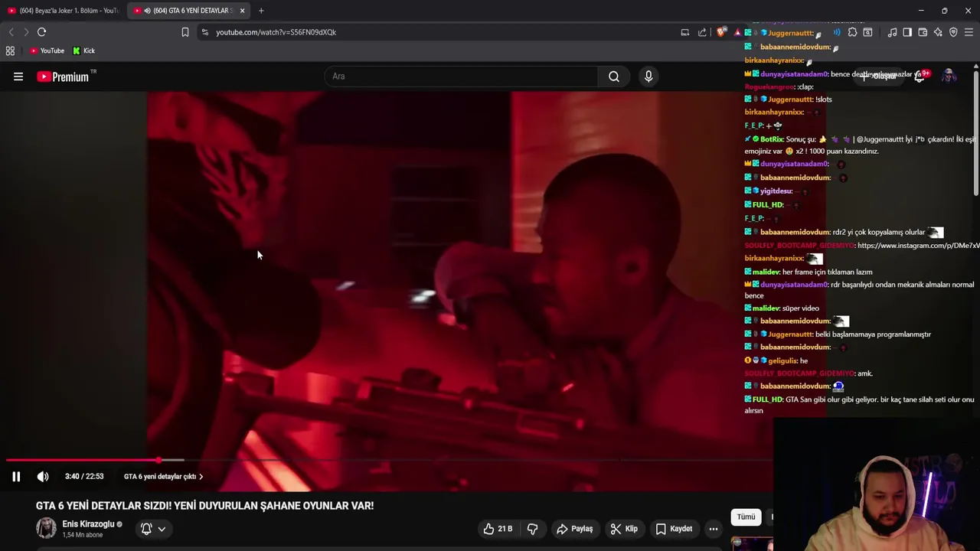The height and width of the screenshot is (551, 980).
Task: Open the YouTube account avatar menu
Action: point(949,76)
